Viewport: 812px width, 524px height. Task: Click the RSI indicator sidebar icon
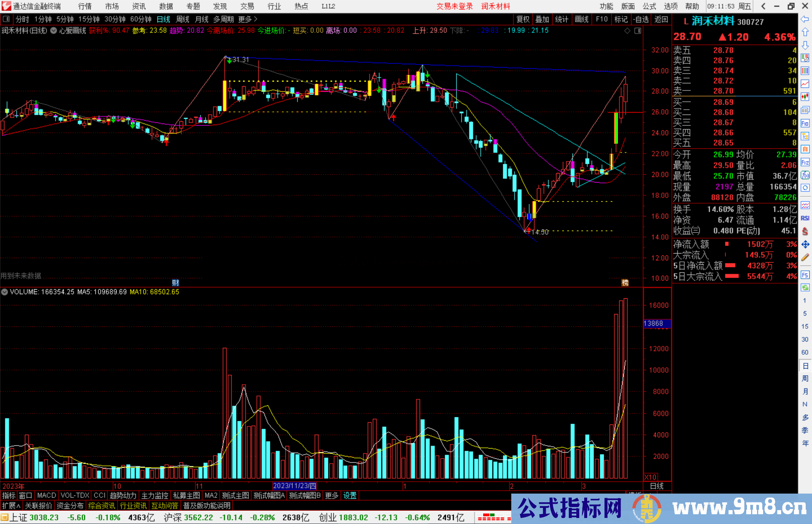pos(805,218)
